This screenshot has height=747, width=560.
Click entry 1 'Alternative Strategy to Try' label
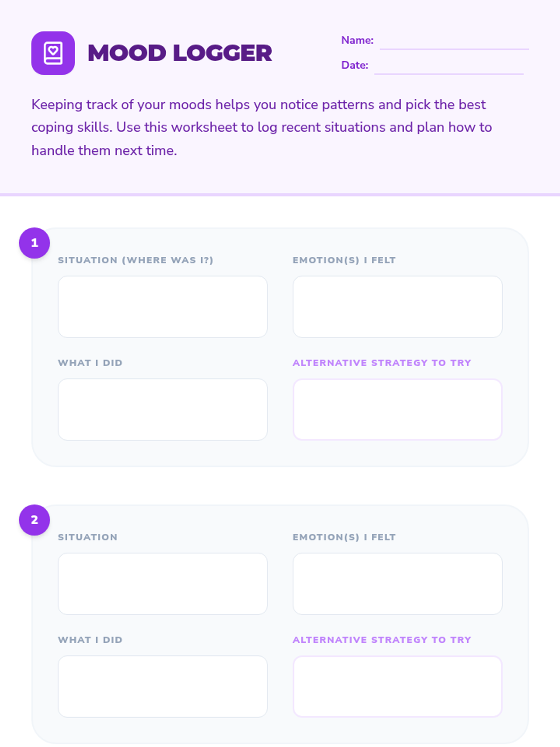[382, 363]
